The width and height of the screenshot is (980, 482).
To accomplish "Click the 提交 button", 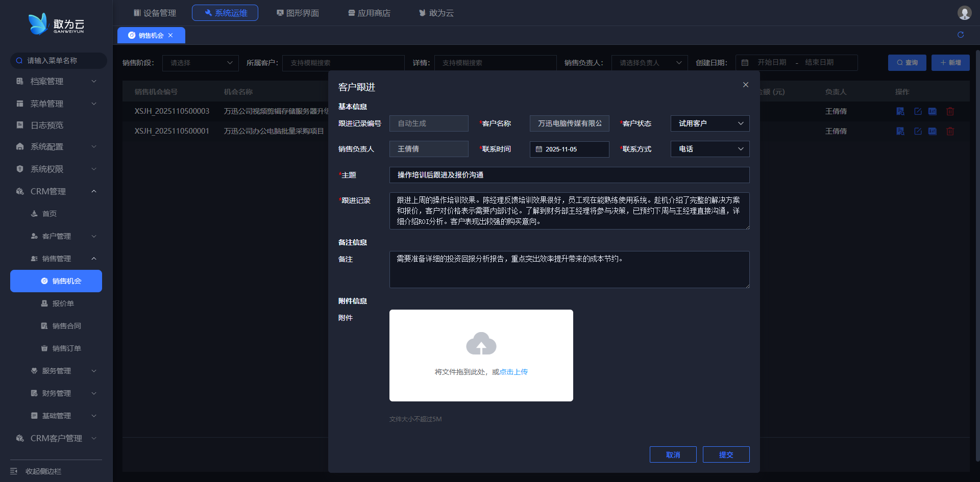I will (x=726, y=454).
